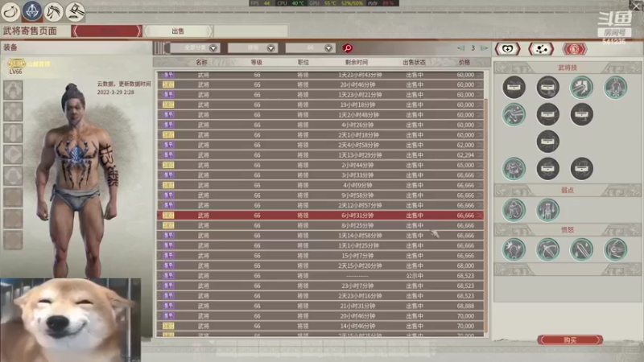Click the 房间号 room number label
The height and width of the screenshot is (362, 644).
click(x=614, y=32)
